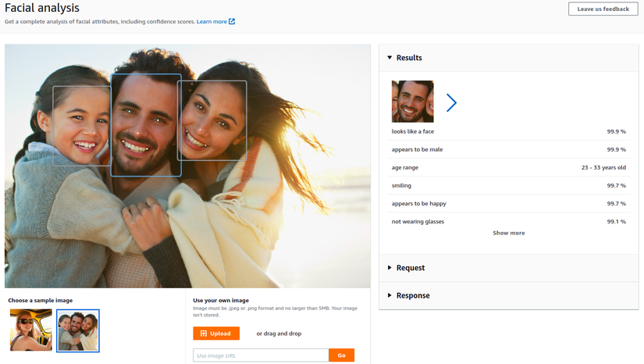
Task: Select the woman's face bounding box
Action: (212, 120)
